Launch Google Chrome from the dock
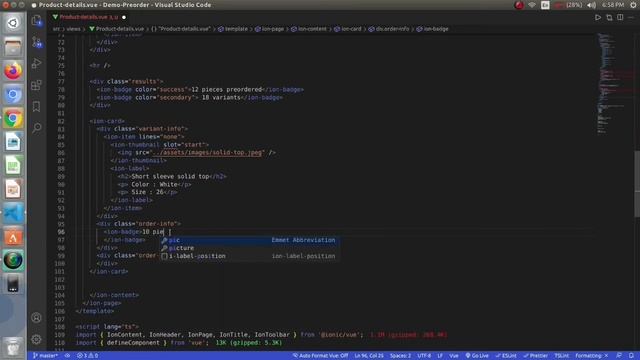This screenshot has width=640, height=360. tap(13, 118)
